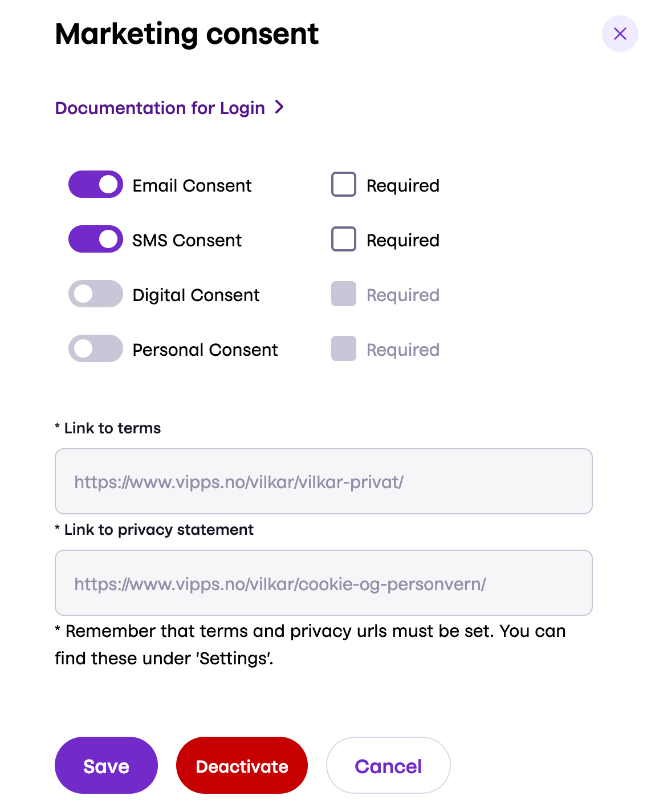The height and width of the screenshot is (812, 651).
Task: Select the cookie-og-personvern placeholder URL text
Action: 280,583
